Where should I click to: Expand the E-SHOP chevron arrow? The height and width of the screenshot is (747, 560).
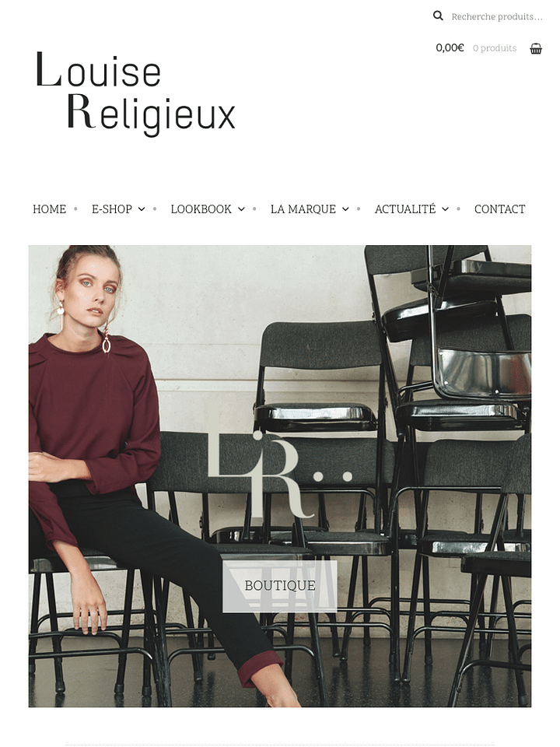(x=142, y=209)
